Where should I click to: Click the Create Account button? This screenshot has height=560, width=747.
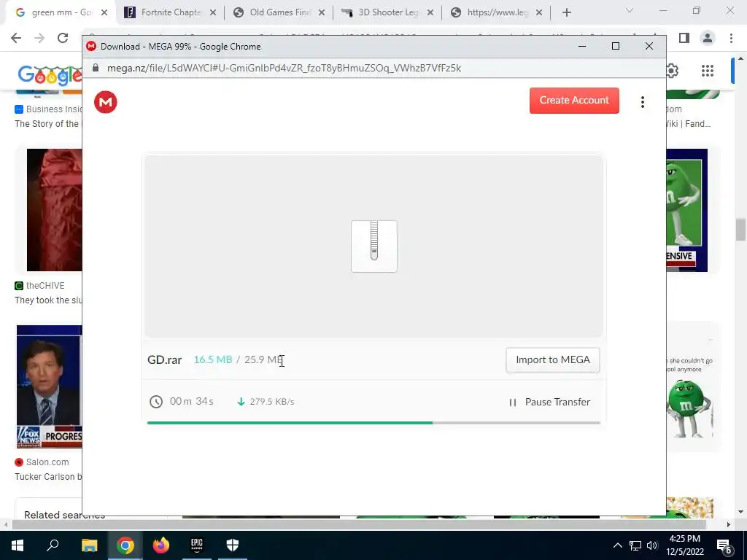(x=574, y=101)
